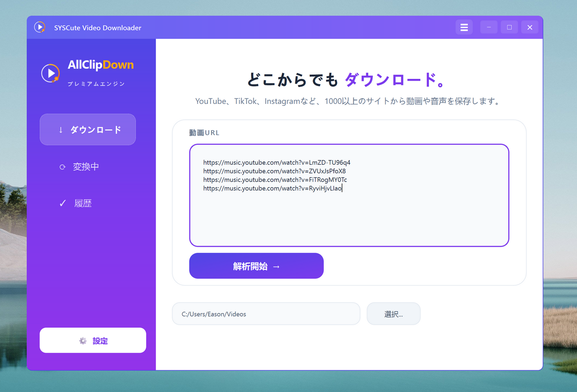Click the C:/Users/Eason/Videos path field
This screenshot has width=577, height=392.
pos(266,313)
